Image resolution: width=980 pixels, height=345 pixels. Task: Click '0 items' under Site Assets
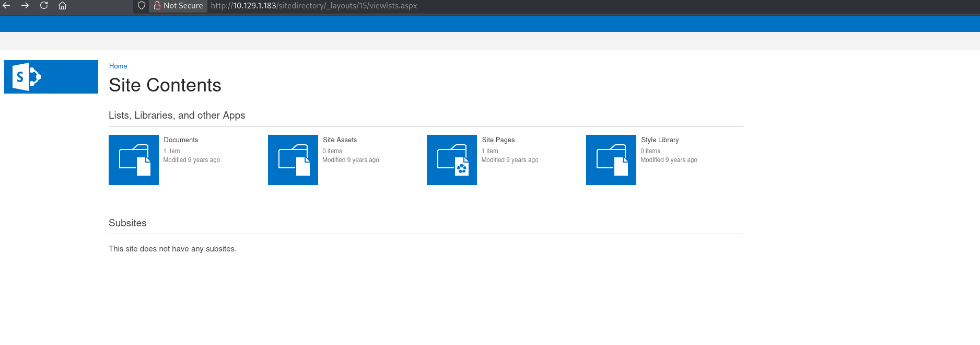[x=332, y=151]
